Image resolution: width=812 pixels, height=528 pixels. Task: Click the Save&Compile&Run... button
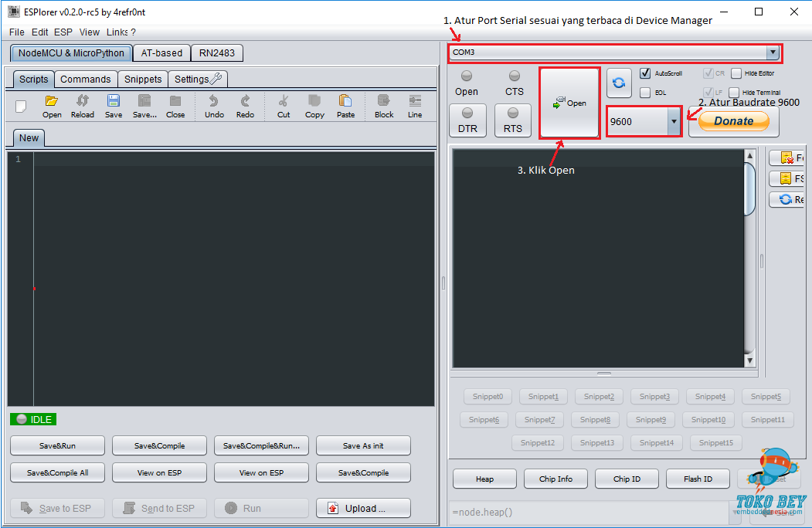261,445
